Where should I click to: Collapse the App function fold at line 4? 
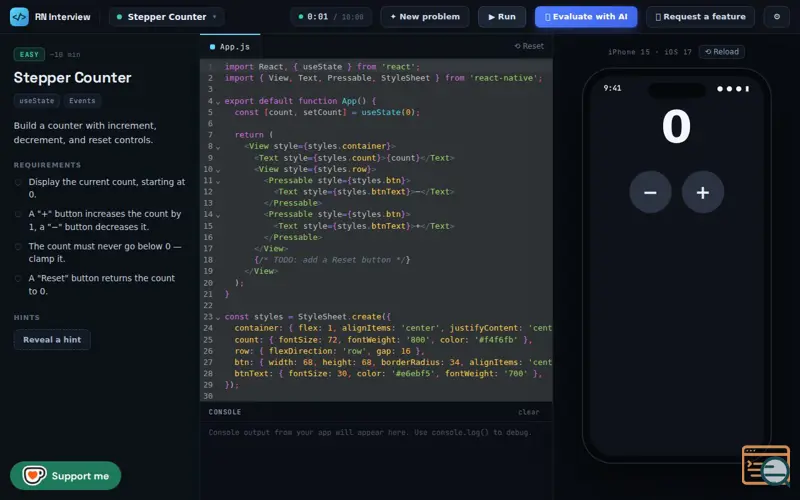click(x=218, y=102)
